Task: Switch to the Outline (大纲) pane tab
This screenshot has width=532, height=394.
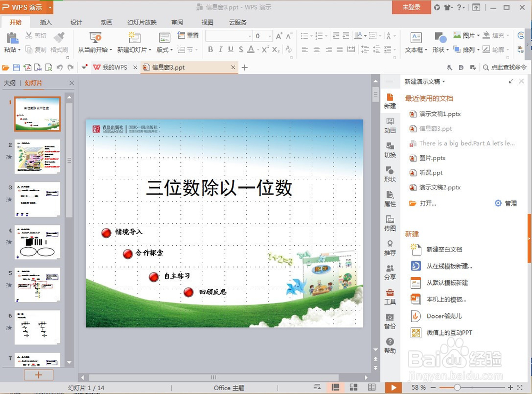Action: tap(10, 83)
